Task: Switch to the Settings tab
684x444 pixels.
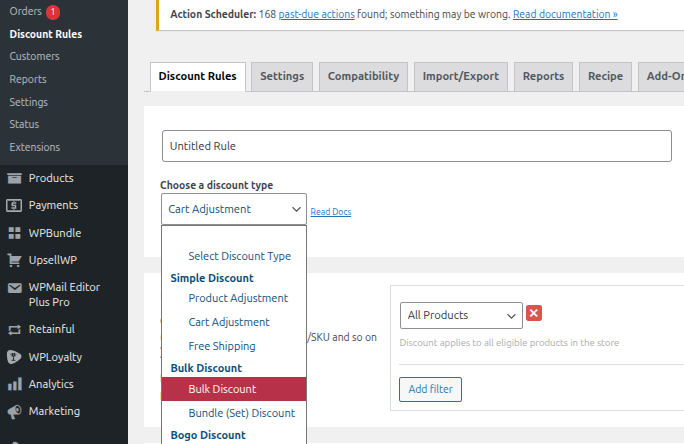Action: click(282, 76)
